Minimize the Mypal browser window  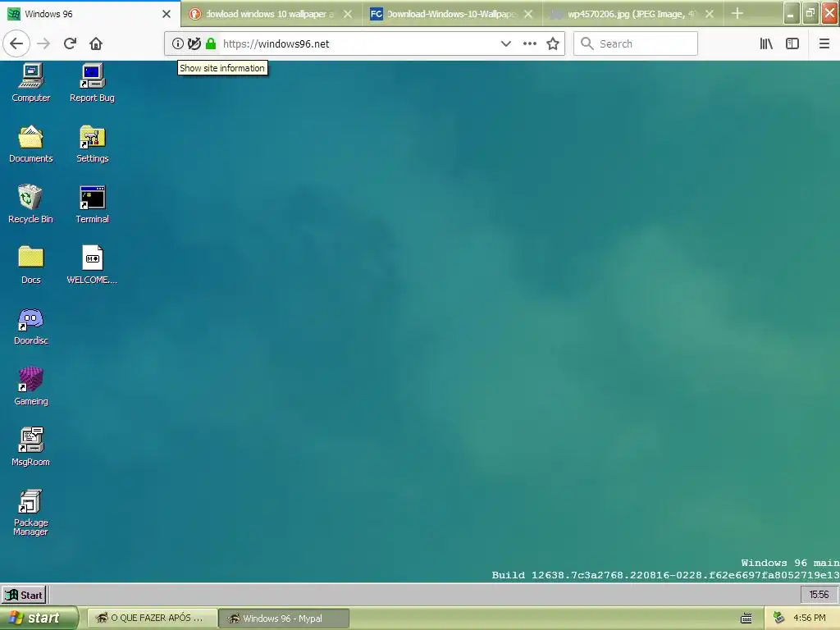pyautogui.click(x=792, y=13)
